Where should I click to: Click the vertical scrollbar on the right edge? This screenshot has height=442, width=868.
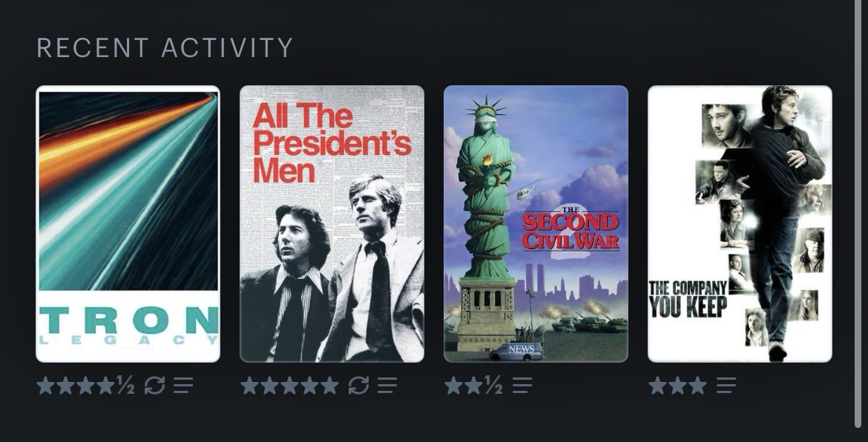858,213
